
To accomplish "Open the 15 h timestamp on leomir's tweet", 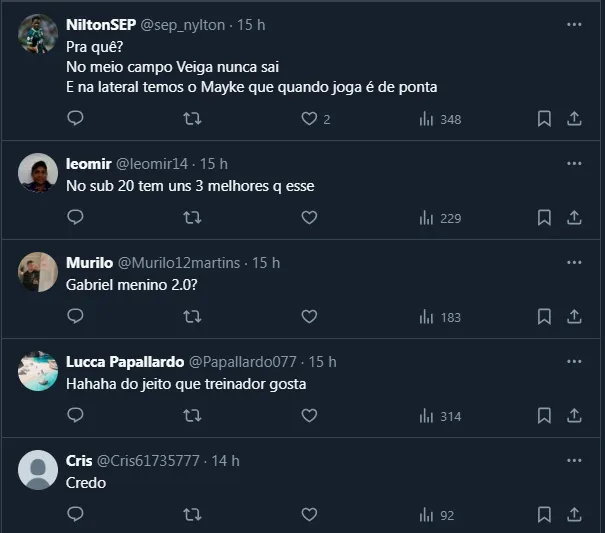I will 213,163.
